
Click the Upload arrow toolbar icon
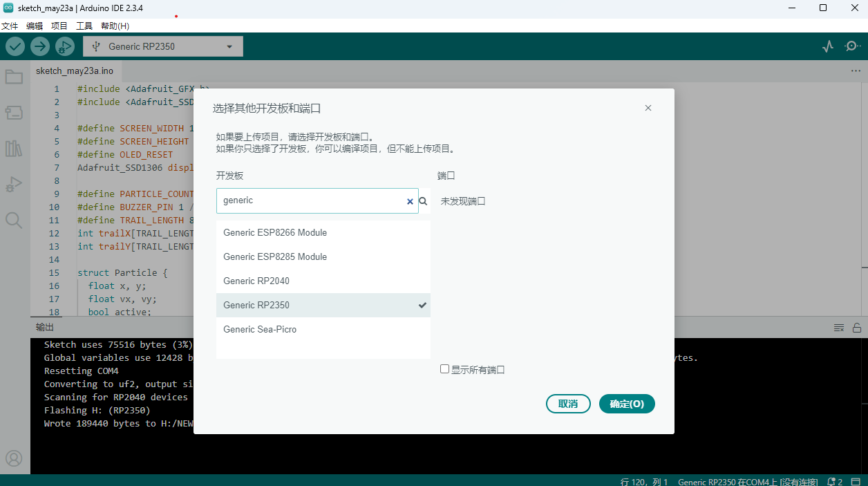click(40, 46)
